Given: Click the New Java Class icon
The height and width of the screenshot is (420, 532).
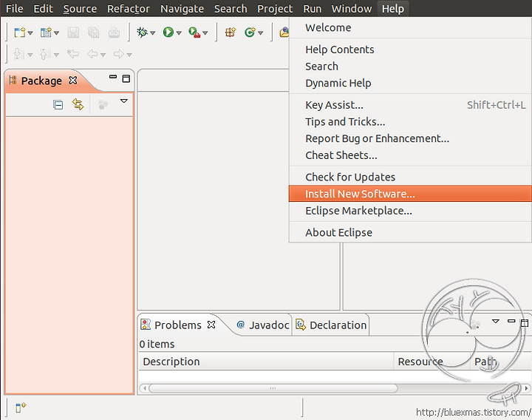Looking at the screenshot, I should click(x=250, y=33).
